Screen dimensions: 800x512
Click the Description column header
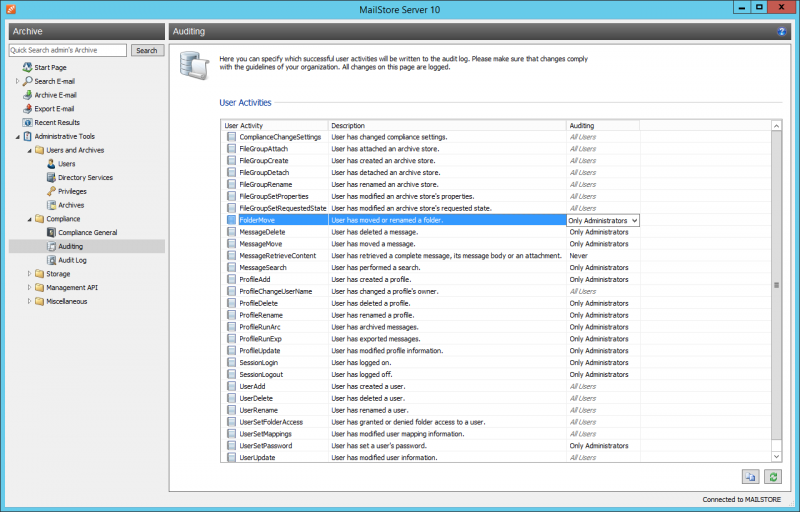(x=447, y=125)
